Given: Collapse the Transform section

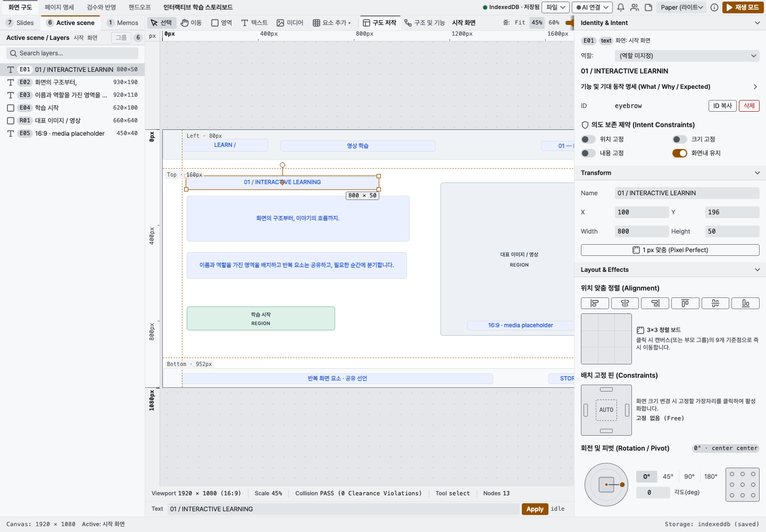Looking at the screenshot, I should click(x=757, y=173).
